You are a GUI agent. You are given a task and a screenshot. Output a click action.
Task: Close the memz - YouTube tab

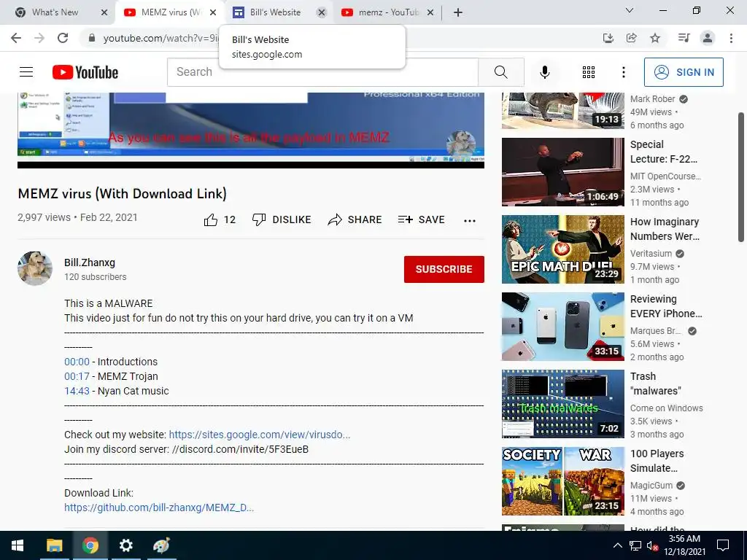430,12
